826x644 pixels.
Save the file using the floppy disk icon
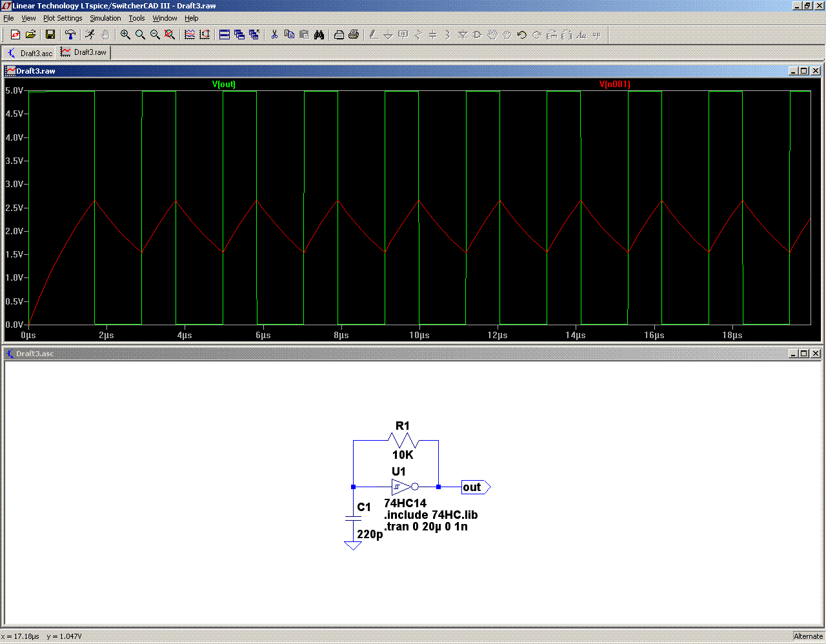coord(50,35)
